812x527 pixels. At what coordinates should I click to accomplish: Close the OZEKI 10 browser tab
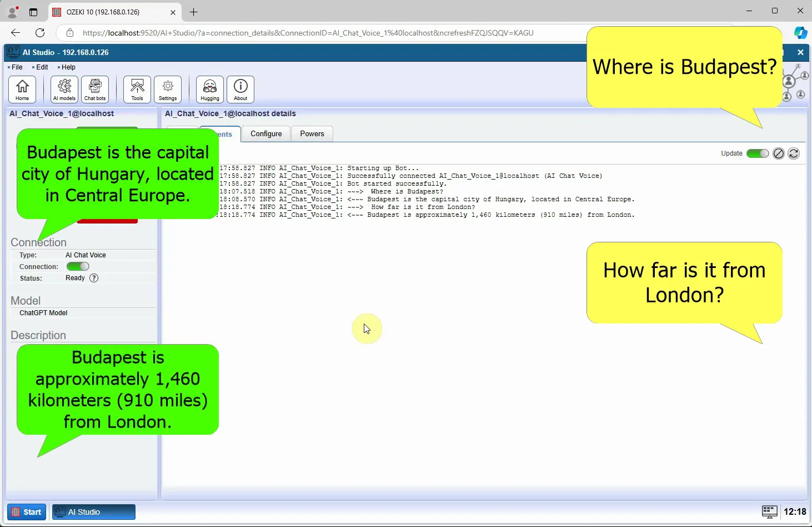click(173, 12)
